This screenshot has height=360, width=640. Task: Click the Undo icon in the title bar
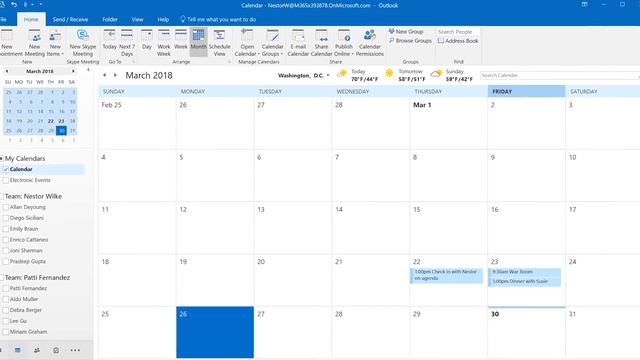tap(14, 4)
